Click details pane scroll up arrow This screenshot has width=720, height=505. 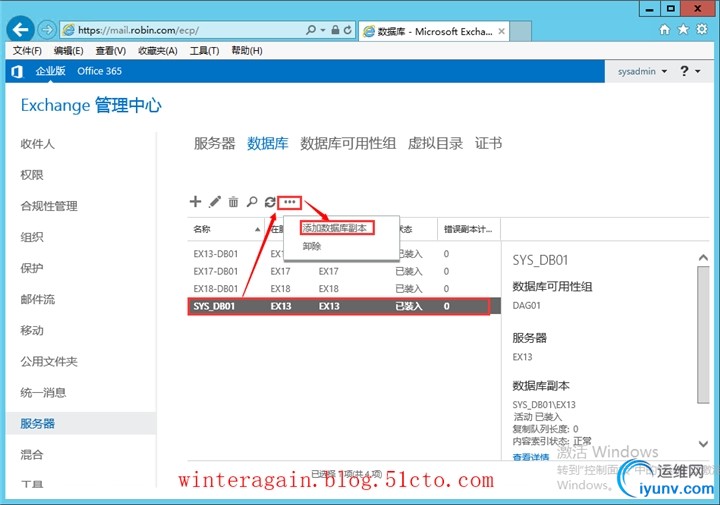pos(703,258)
